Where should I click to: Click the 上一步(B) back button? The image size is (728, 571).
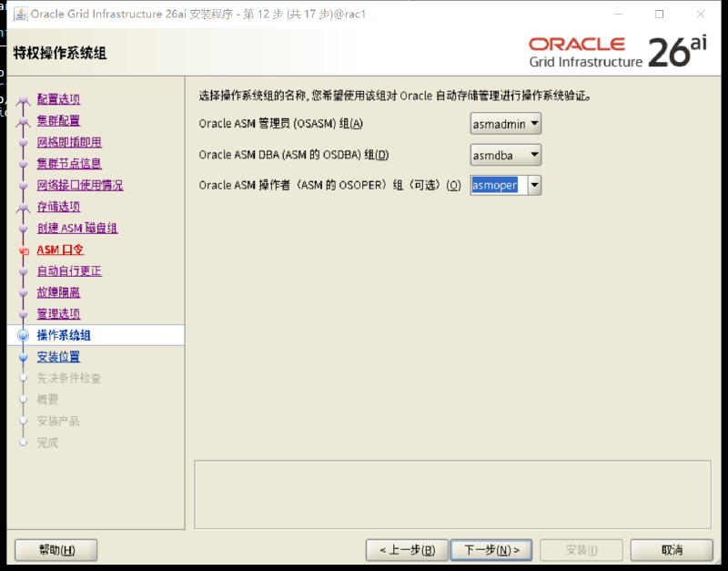pos(407,550)
